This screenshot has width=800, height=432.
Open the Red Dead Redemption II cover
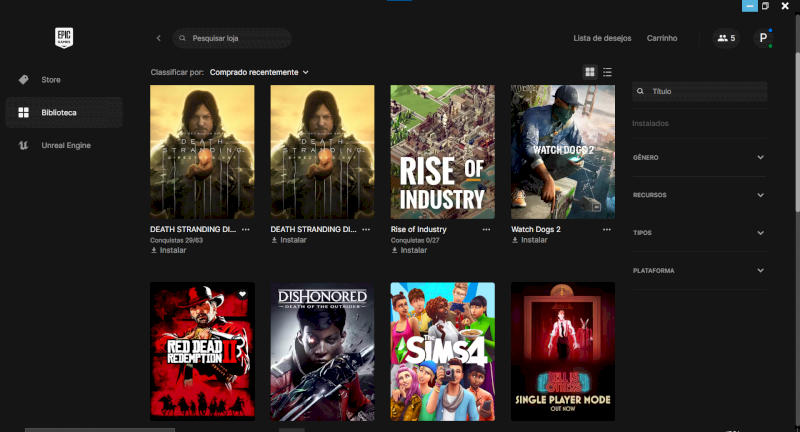202,351
